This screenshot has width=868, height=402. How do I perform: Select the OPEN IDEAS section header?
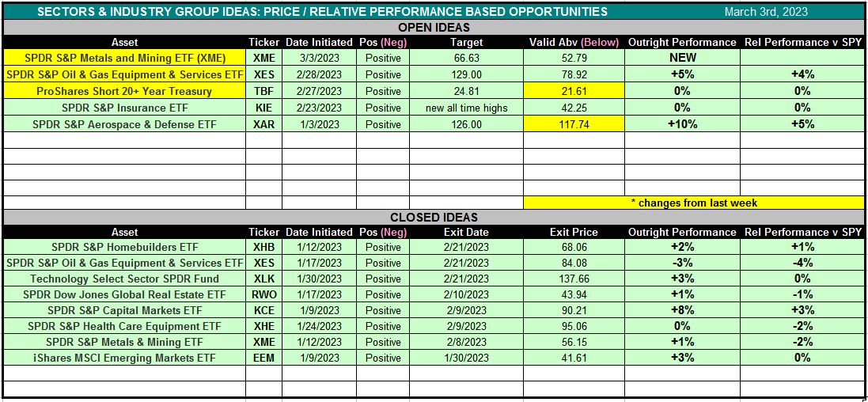coord(433,28)
